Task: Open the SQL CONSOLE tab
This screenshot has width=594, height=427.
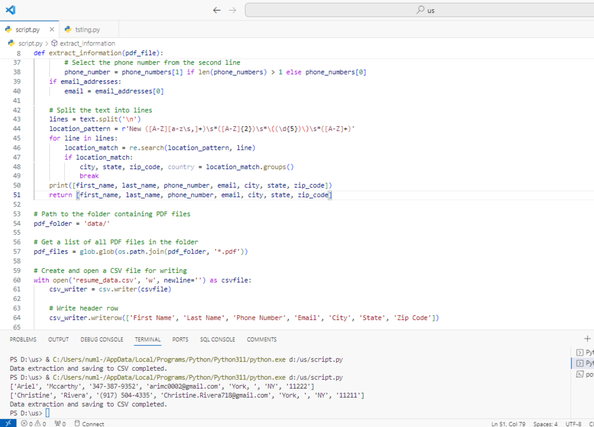Action: [217, 339]
